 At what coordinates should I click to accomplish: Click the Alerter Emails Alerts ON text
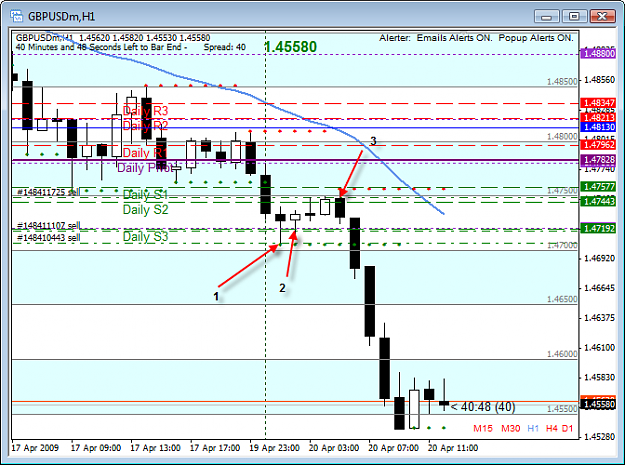(x=436, y=38)
